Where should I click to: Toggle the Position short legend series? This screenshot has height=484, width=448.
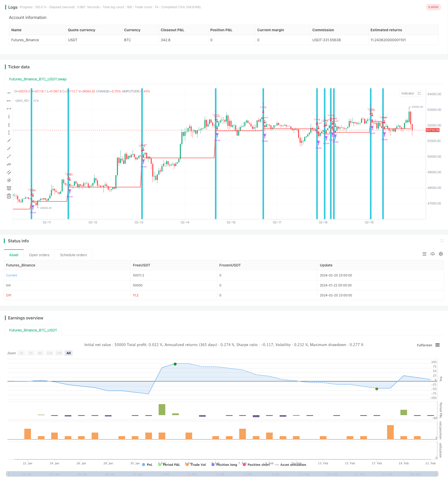256,465
